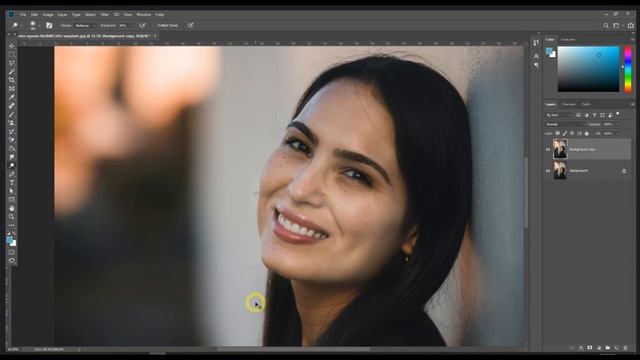Select the Hand tool
The width and height of the screenshot is (640, 360).
pyautogui.click(x=12, y=208)
